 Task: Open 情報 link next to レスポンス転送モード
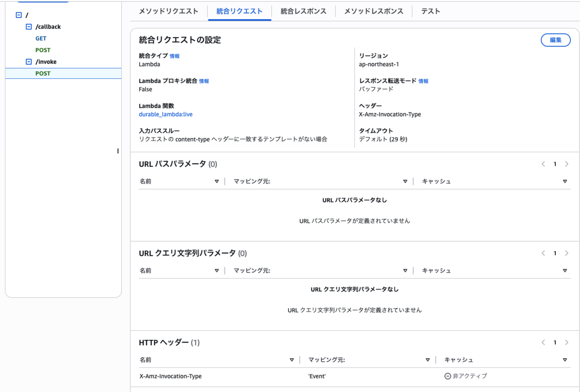(x=423, y=81)
